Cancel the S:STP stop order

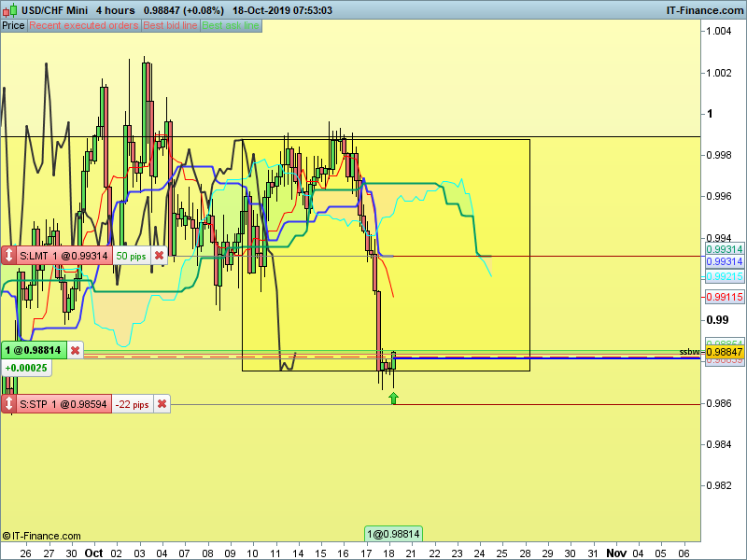(162, 404)
